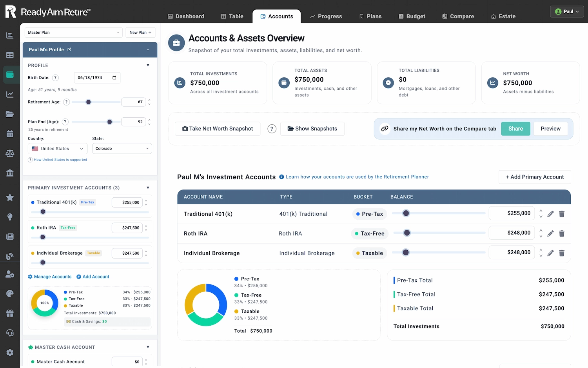Click the Add Primary Account button
The height and width of the screenshot is (368, 588).
535,177
